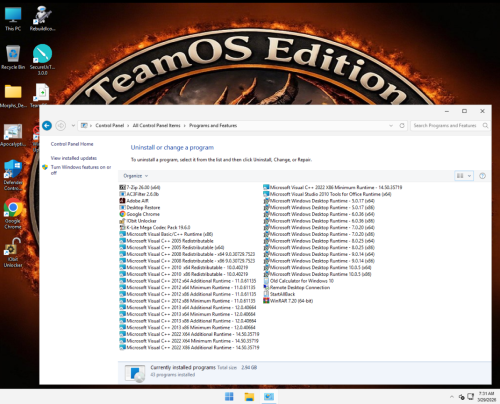Select the Morphs_De folder on desktop

point(13,96)
